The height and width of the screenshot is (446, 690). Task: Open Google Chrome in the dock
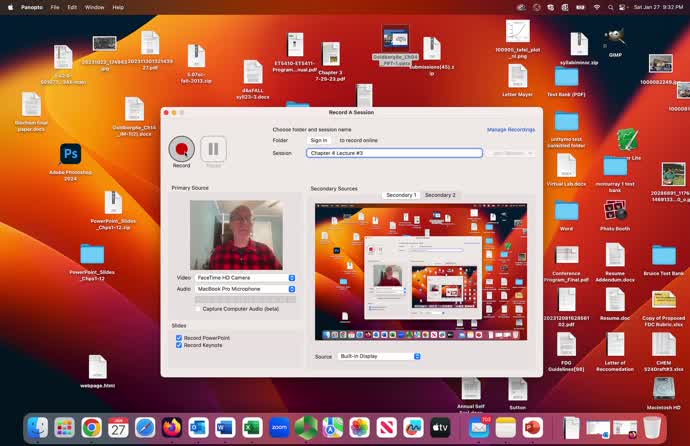[x=91, y=427]
